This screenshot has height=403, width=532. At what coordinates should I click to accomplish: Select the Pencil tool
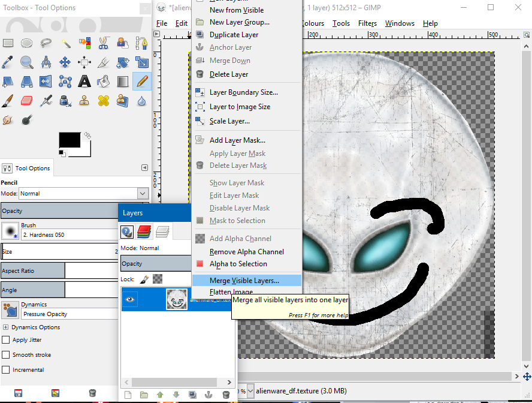(x=142, y=82)
